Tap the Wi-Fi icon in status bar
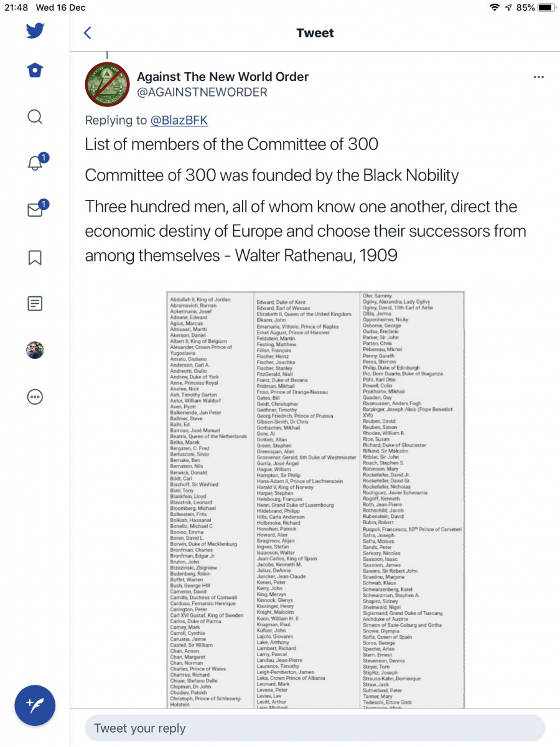560x747 pixels. [495, 7]
